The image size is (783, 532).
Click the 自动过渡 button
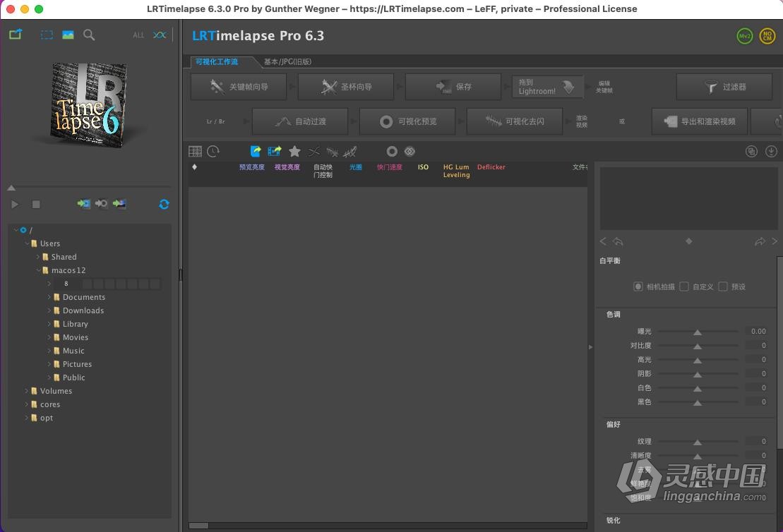300,121
